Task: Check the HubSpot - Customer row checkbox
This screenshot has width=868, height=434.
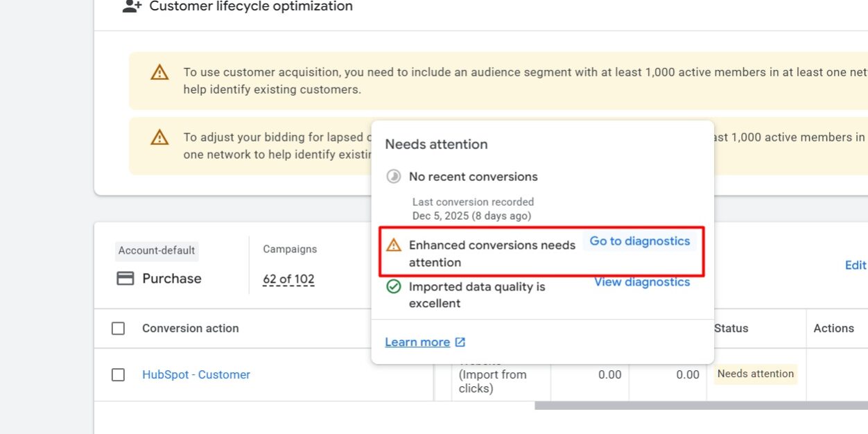Action: pos(119,375)
